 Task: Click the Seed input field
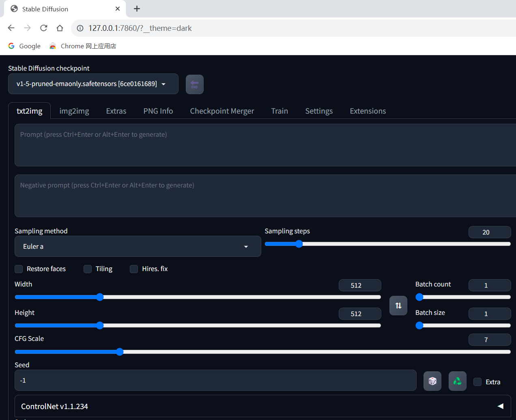coord(215,380)
